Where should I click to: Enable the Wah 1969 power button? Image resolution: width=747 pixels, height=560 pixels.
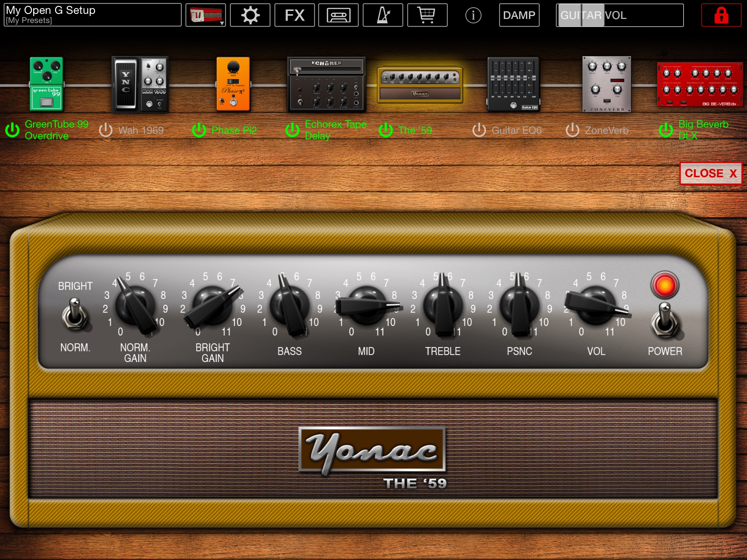pos(106,130)
